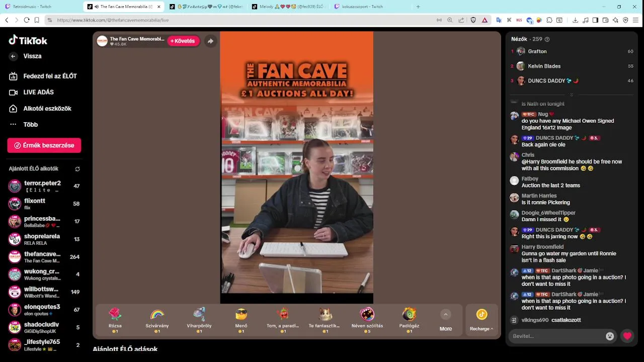Close The Fan Cave Memorabilia tab

[x=159, y=7]
